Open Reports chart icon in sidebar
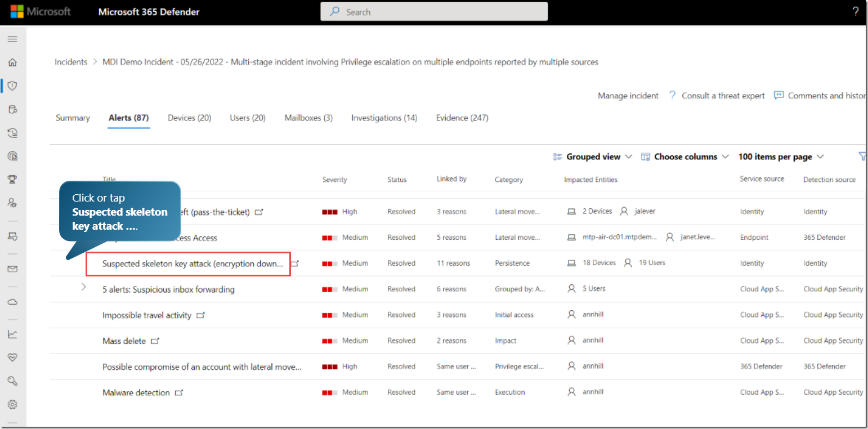This screenshot has width=868, height=429. click(12, 334)
